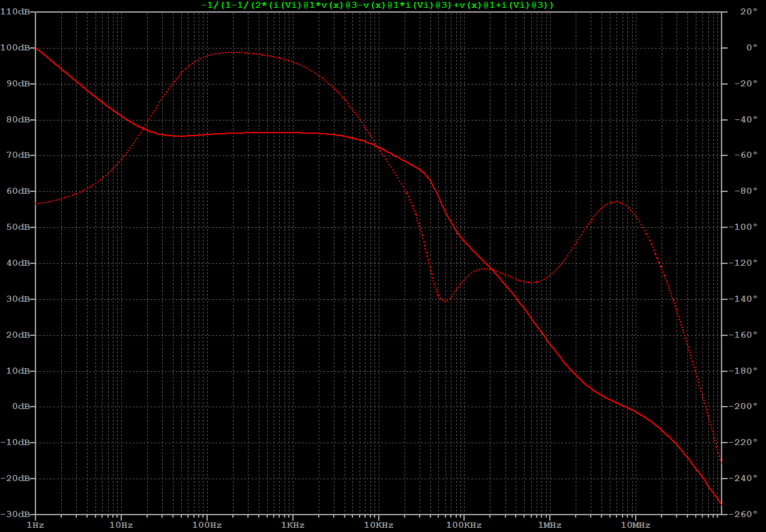Click the 10MHz frequency axis label
This screenshot has width=766, height=532.
pos(636,525)
